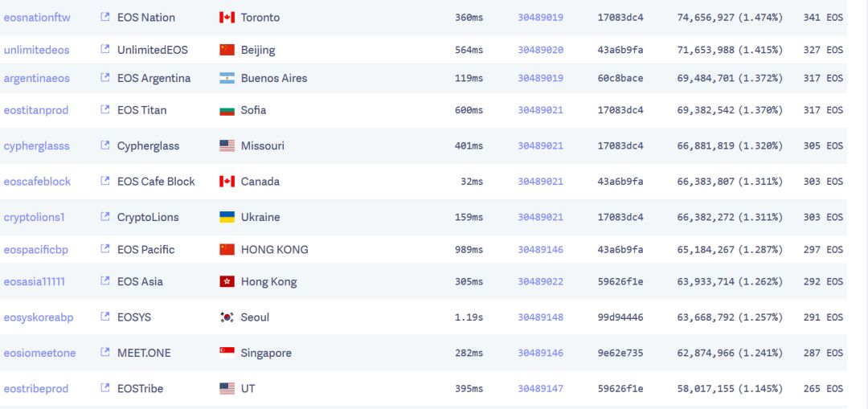Select vote count 71,653,988 (1.415%)
Screen dimensions: 868x409
pyautogui.click(x=730, y=50)
